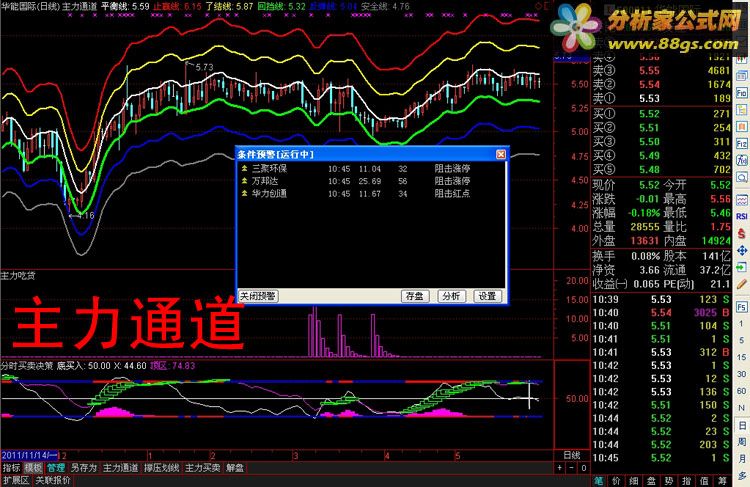The width and height of the screenshot is (750, 487).
Task: Click 另存为 in the bottom bar
Action: pyautogui.click(x=84, y=468)
